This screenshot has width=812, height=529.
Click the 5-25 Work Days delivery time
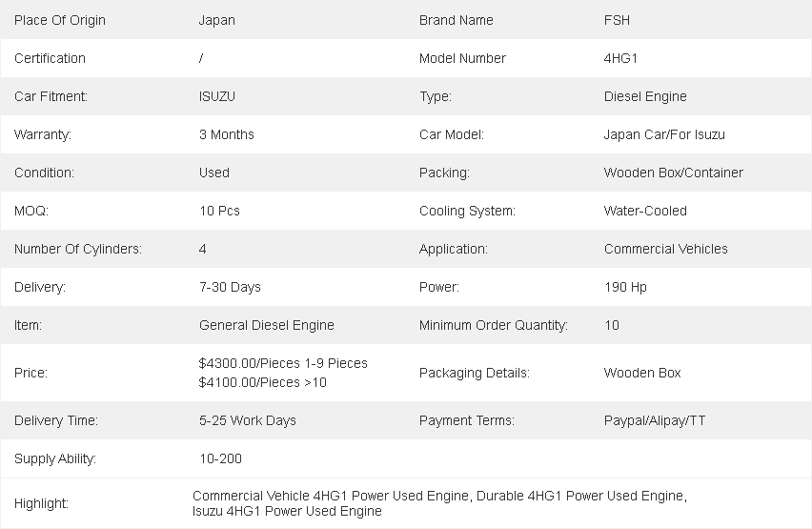[248, 420]
